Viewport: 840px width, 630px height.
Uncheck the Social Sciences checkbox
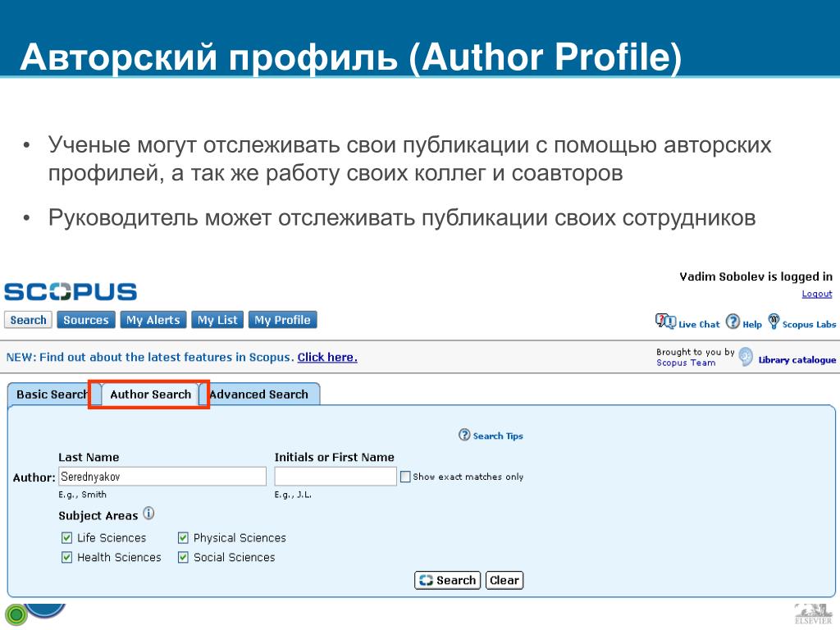[x=183, y=558]
